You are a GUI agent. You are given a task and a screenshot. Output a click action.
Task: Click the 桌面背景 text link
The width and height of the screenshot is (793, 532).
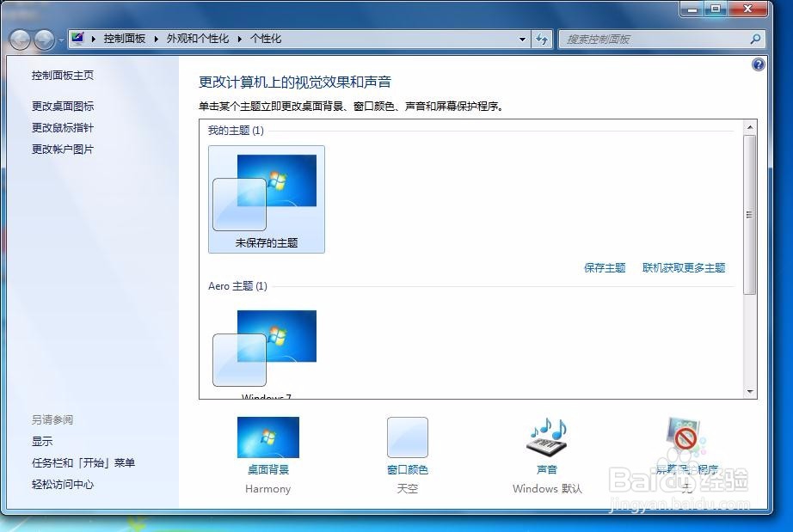point(268,470)
